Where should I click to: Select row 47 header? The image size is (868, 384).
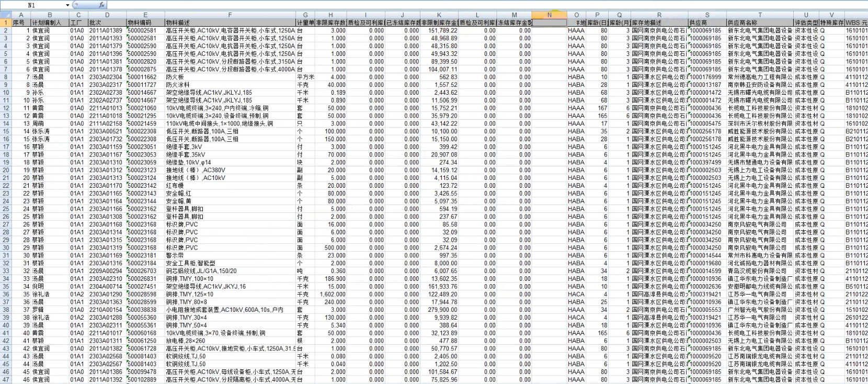[x=5, y=379]
